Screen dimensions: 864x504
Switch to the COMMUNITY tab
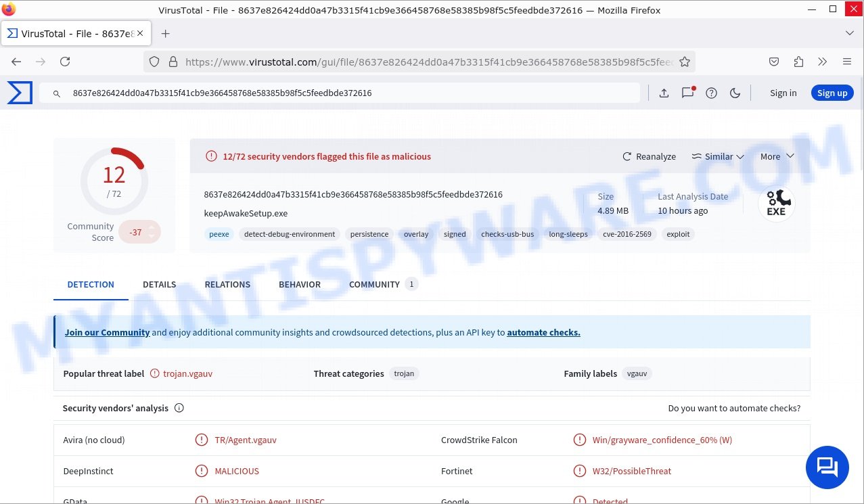384,284
